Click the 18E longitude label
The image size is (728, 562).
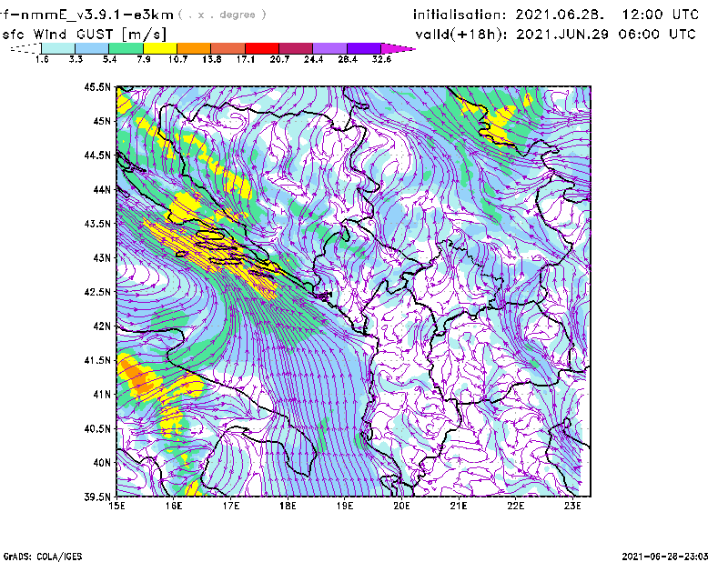click(288, 506)
